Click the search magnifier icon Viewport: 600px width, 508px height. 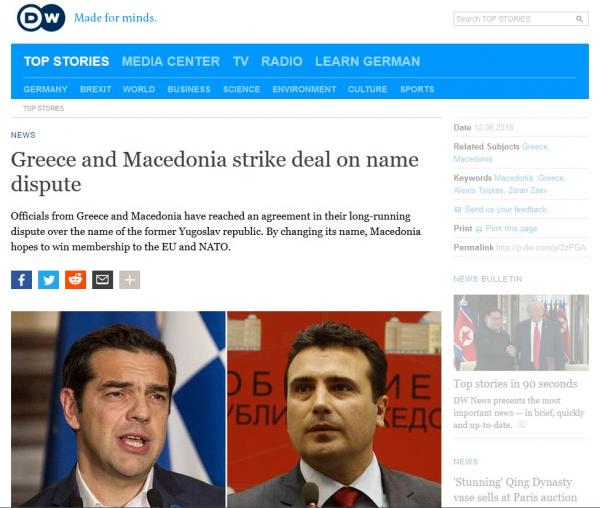coord(580,19)
